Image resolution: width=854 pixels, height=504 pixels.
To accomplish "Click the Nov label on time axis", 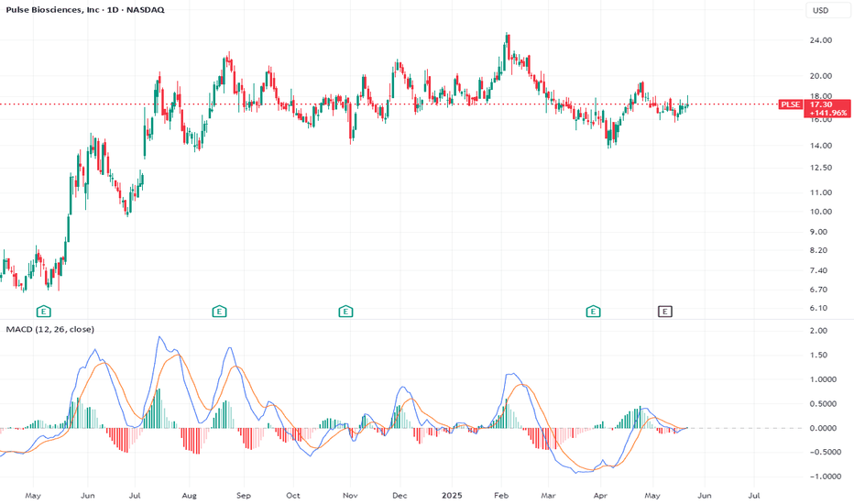I will [350, 496].
